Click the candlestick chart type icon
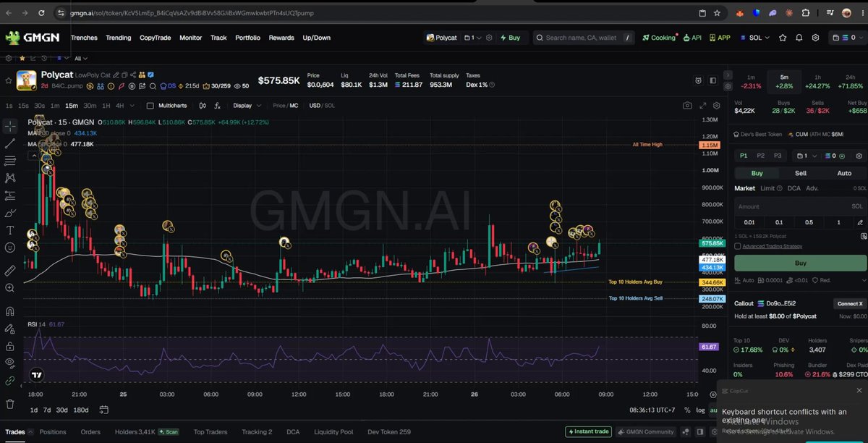This screenshot has width=868, height=443. point(201,106)
